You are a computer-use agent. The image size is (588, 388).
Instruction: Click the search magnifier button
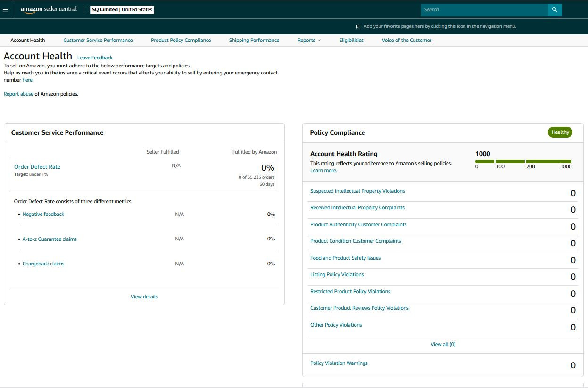click(x=555, y=9)
